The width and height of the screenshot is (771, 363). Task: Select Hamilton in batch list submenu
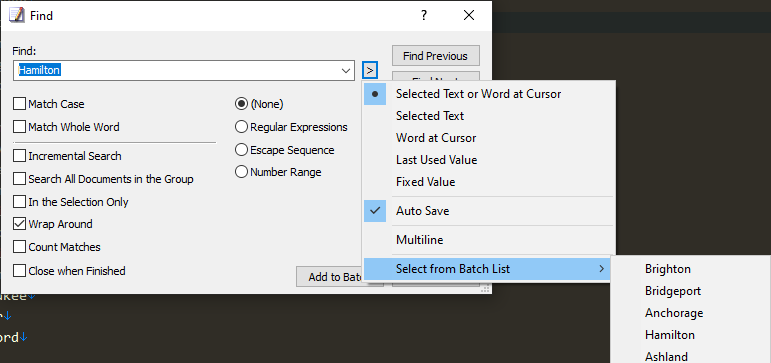tap(691, 335)
